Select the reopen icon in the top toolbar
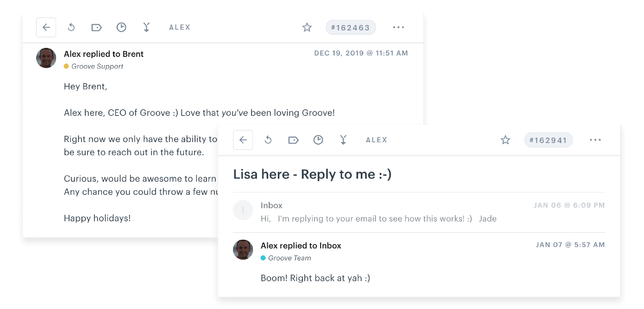The width and height of the screenshot is (644, 309). point(71,27)
